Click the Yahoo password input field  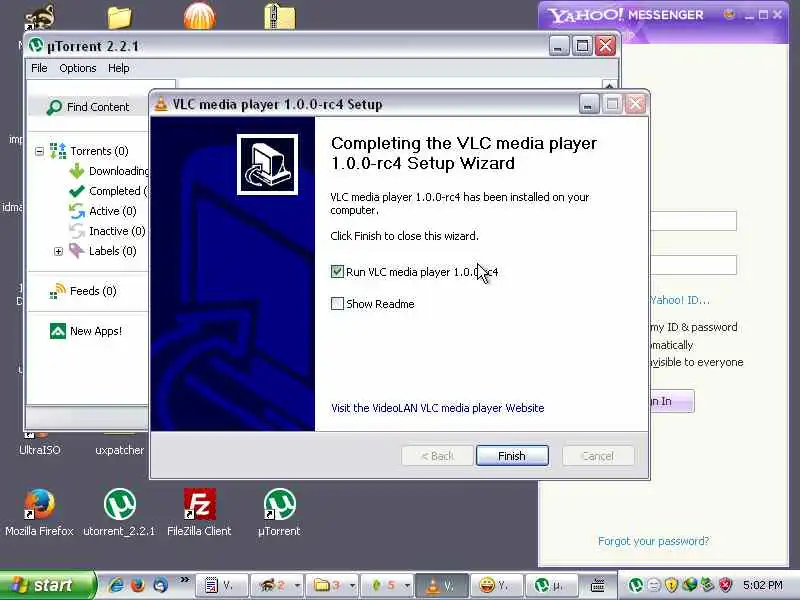tap(694, 265)
